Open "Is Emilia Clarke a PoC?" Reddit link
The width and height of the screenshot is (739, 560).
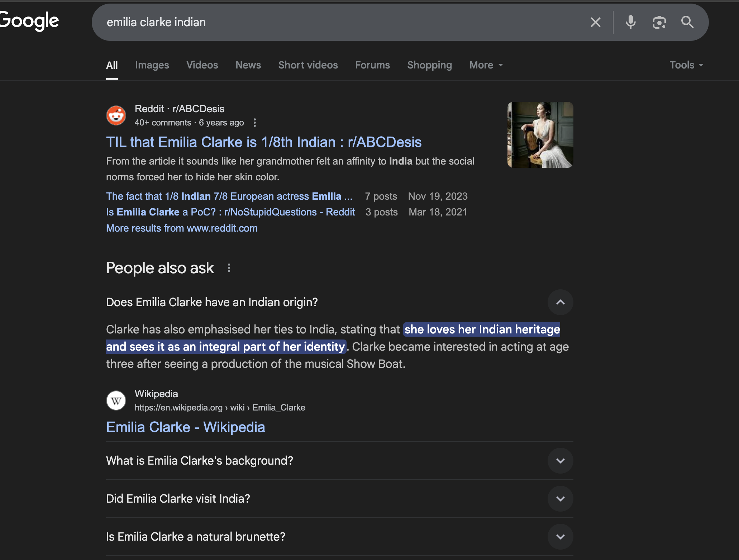coord(230,212)
